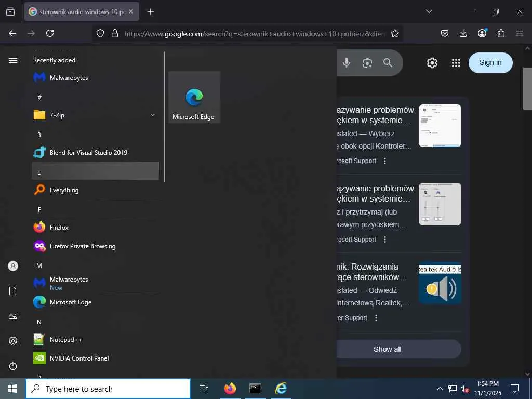Bookmark this page with the star
Image resolution: width=532 pixels, height=399 pixels.
(x=395, y=34)
